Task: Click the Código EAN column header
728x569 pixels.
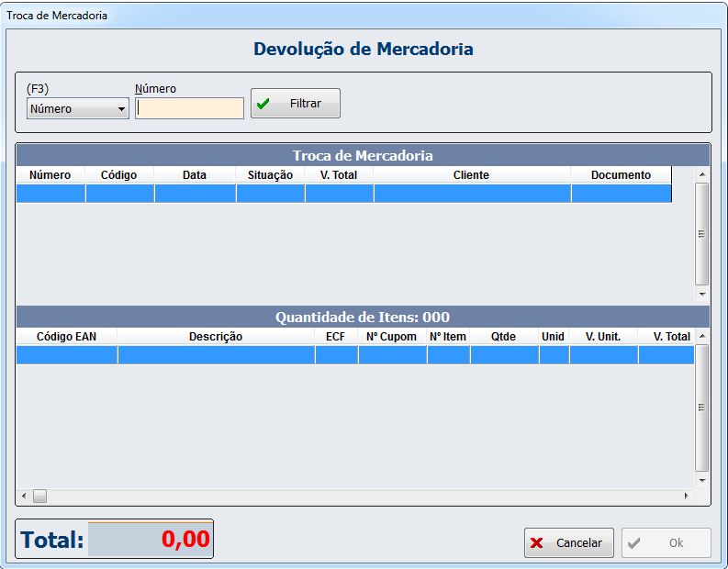Action: click(66, 337)
